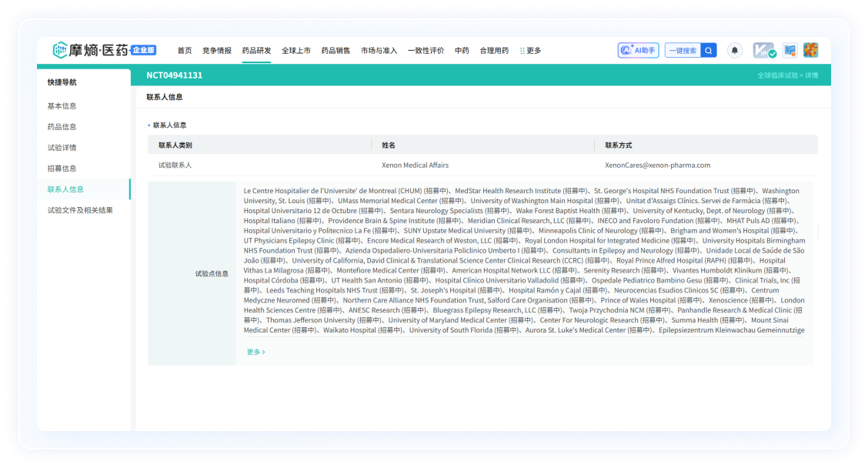Click the 企业版 edition badge
The image size is (868, 468).
[143, 50]
